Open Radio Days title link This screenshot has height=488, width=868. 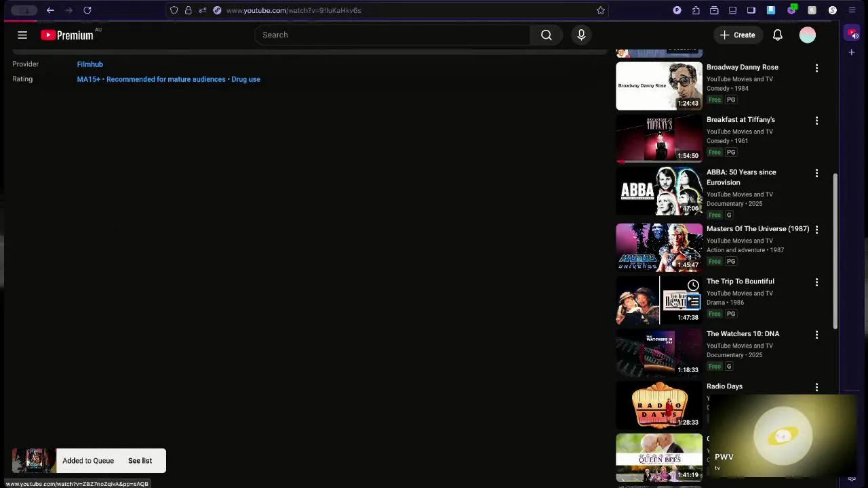pos(724,386)
